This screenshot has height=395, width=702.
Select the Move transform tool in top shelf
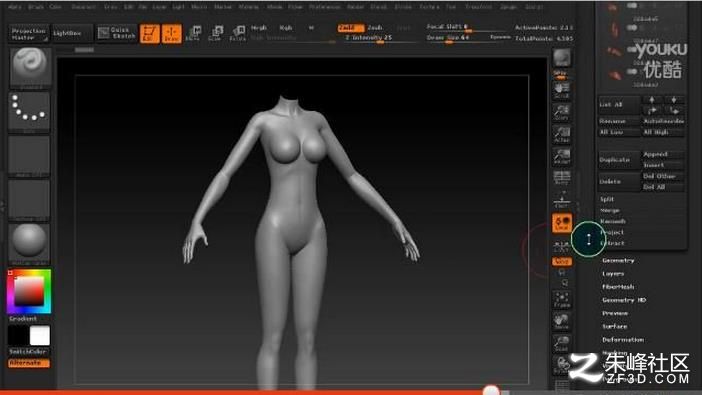[193, 33]
